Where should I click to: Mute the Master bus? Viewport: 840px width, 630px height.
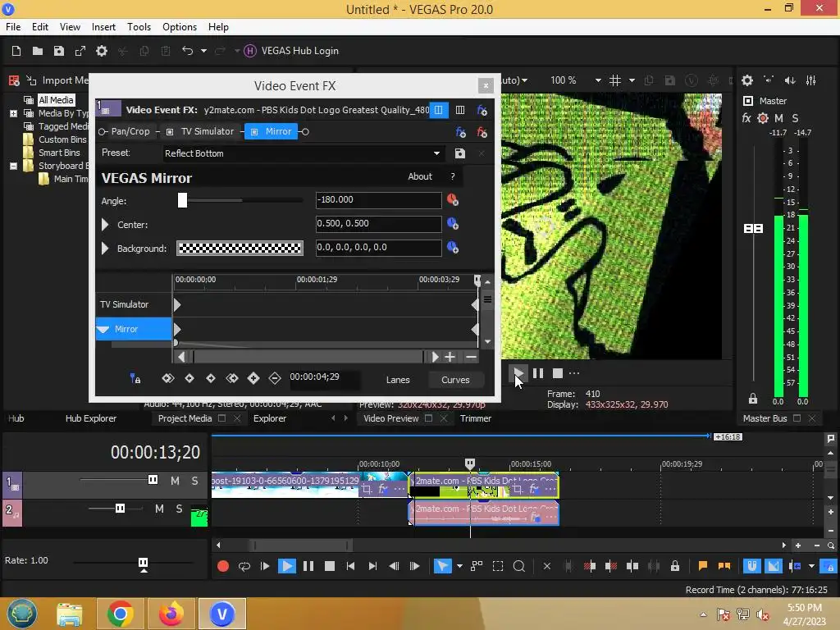pyautogui.click(x=779, y=118)
